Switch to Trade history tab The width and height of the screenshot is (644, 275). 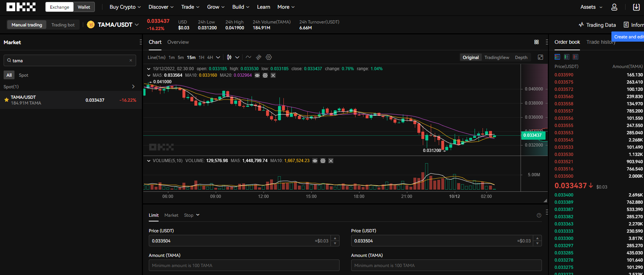click(601, 42)
